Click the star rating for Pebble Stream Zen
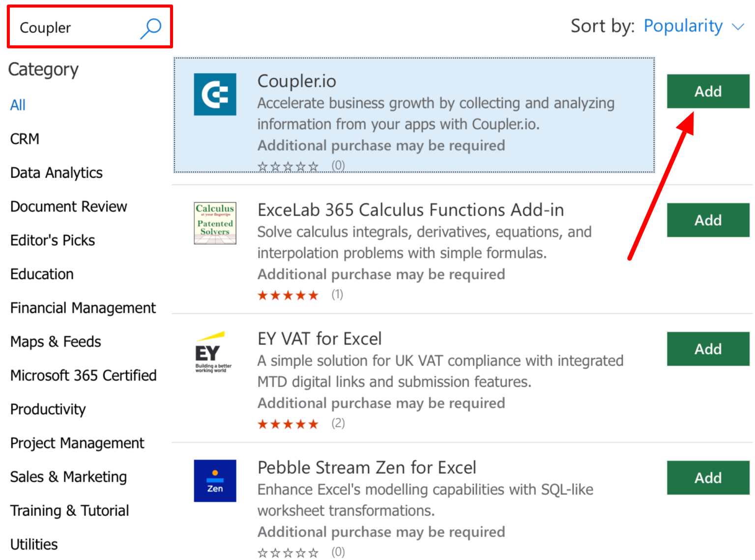Viewport: 755px width, 560px height. [288, 552]
